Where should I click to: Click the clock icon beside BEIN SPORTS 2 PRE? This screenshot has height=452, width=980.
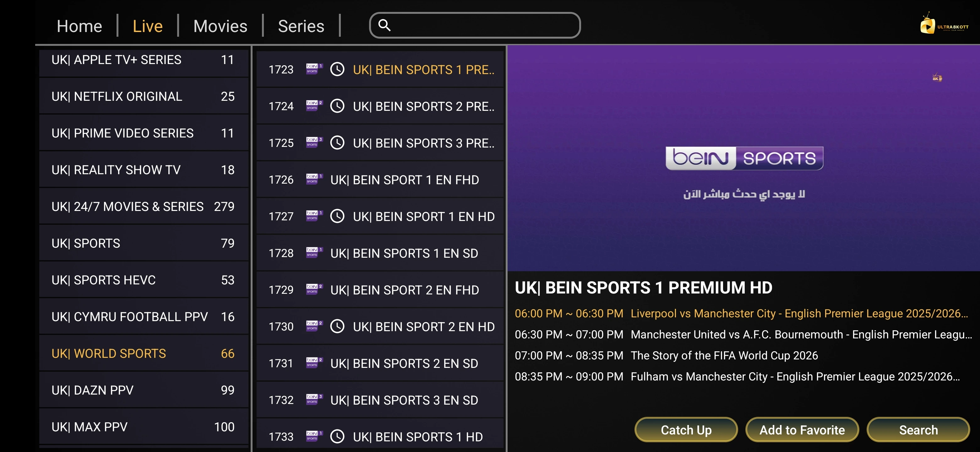click(337, 106)
